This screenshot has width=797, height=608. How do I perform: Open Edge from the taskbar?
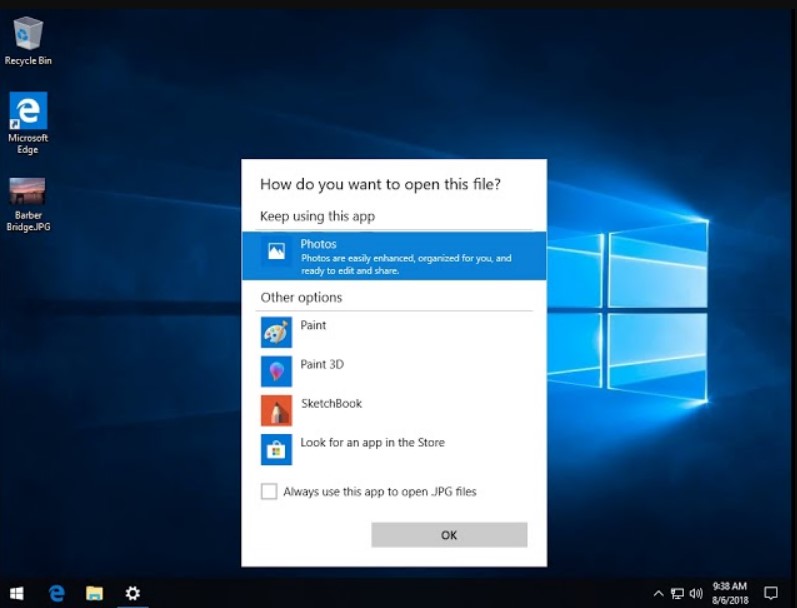[56, 593]
